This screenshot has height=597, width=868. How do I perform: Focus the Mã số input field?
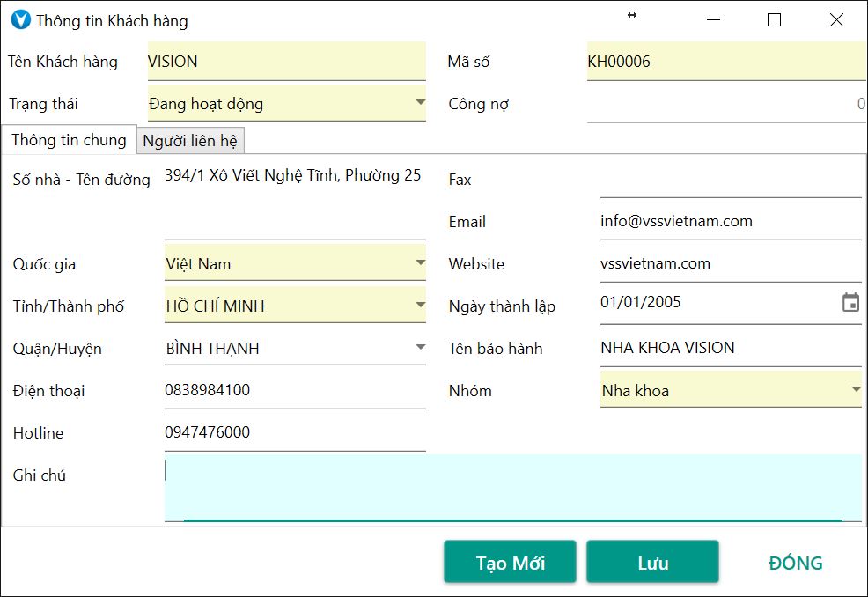(725, 62)
